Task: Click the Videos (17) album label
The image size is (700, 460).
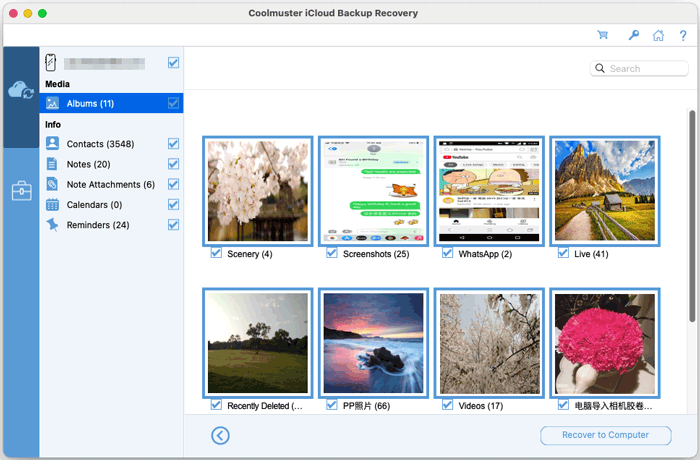Action: (x=481, y=406)
